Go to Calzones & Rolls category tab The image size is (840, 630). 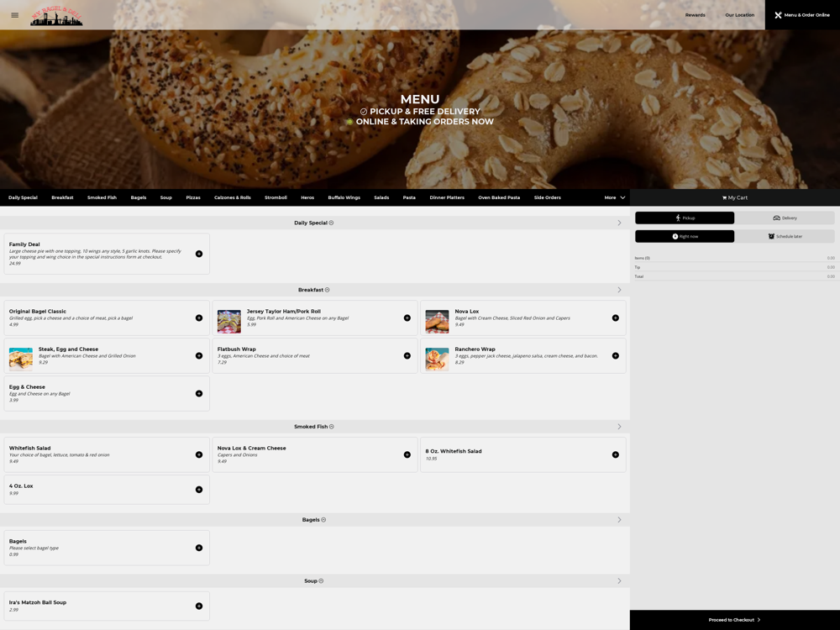[x=233, y=197]
